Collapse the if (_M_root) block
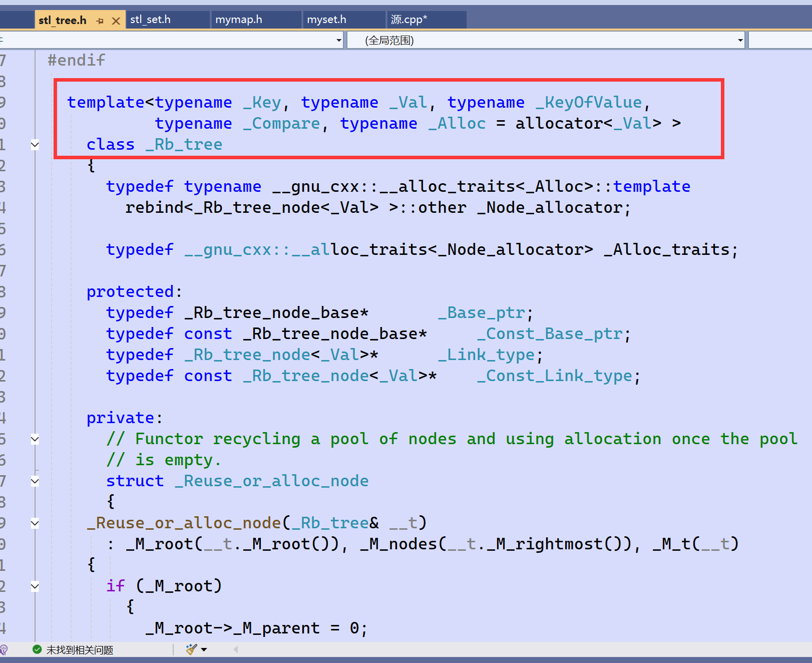Screen dimensions: 812x663 click(35, 586)
